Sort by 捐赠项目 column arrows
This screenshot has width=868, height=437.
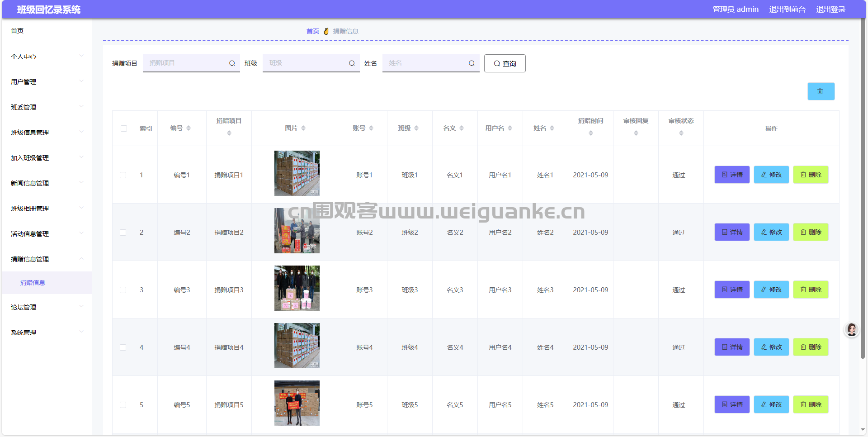[x=229, y=133]
